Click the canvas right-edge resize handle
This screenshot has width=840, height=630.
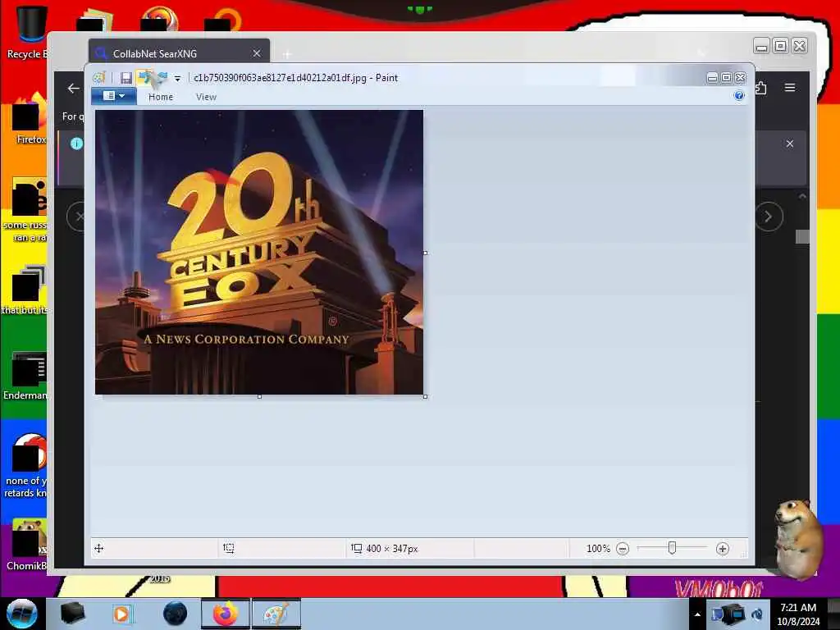[426, 253]
